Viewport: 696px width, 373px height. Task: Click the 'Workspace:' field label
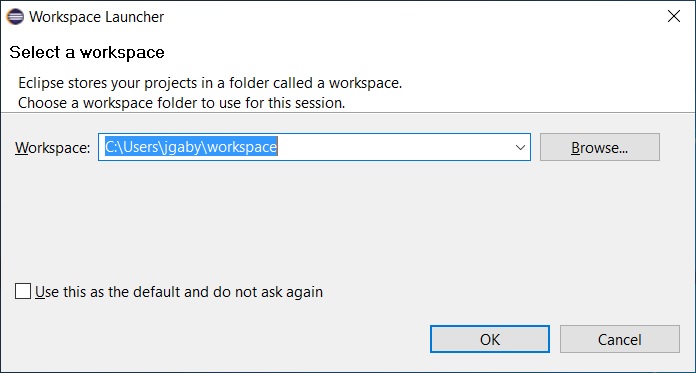(x=53, y=147)
